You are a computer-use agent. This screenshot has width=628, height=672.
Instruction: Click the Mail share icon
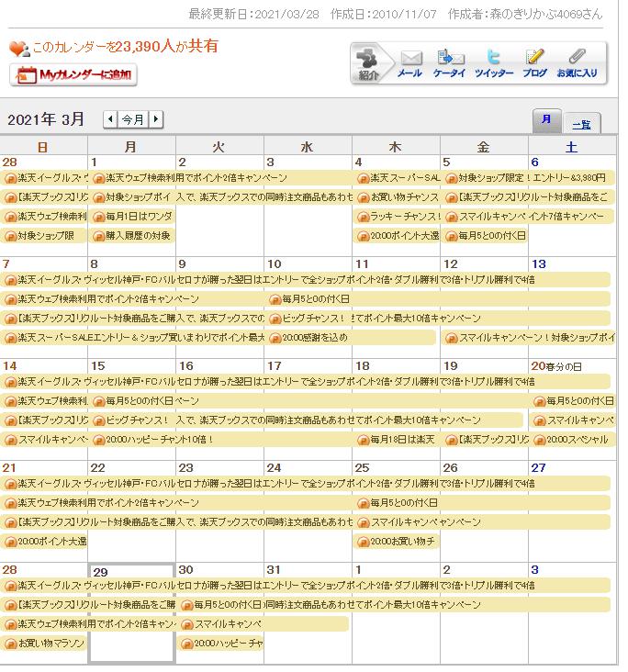coord(410,64)
